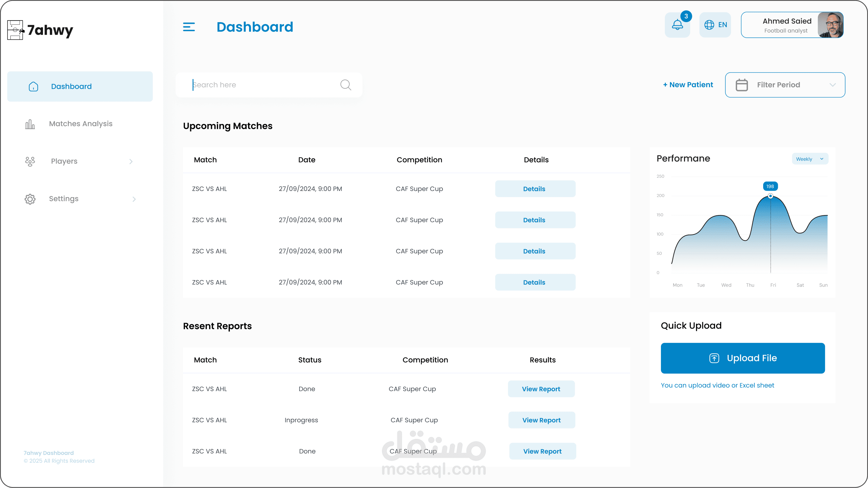Screen dimensions: 868x488
Task: Click the calendar icon in Filter Period
Action: point(741,85)
